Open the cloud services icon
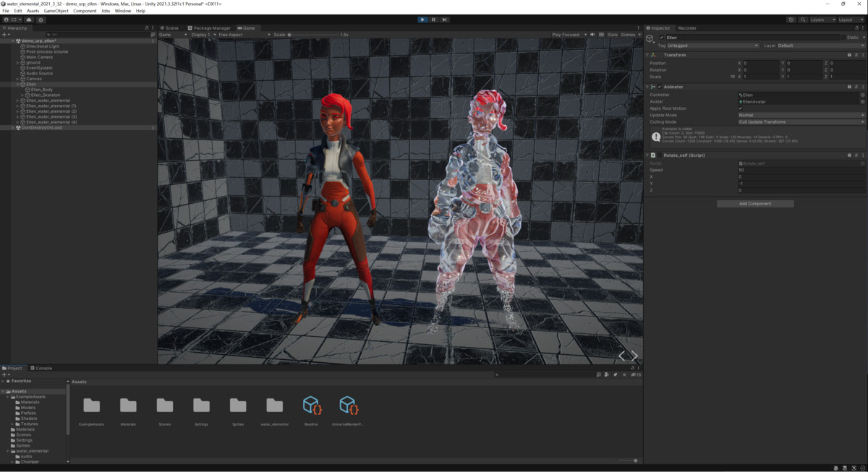Viewport: 868px width, 472px height. (x=29, y=20)
